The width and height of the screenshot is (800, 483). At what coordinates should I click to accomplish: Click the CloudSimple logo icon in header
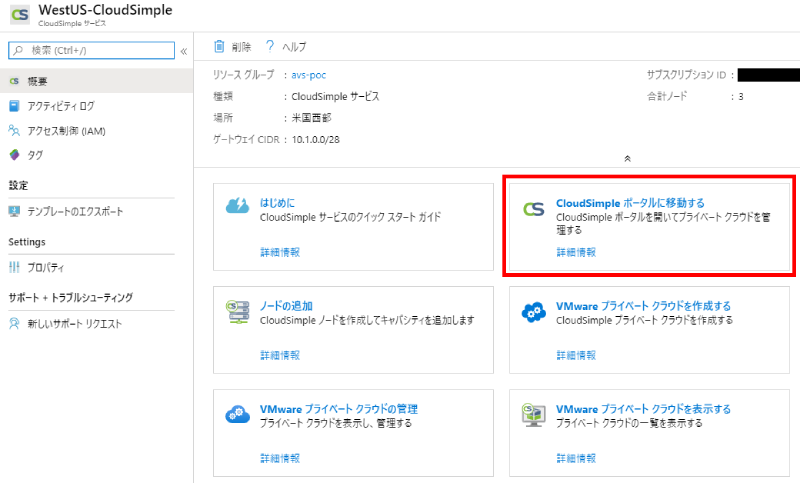click(x=20, y=15)
